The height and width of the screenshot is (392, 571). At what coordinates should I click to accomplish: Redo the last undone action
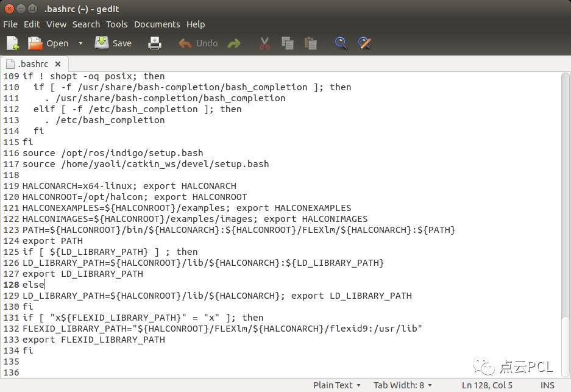pos(233,43)
